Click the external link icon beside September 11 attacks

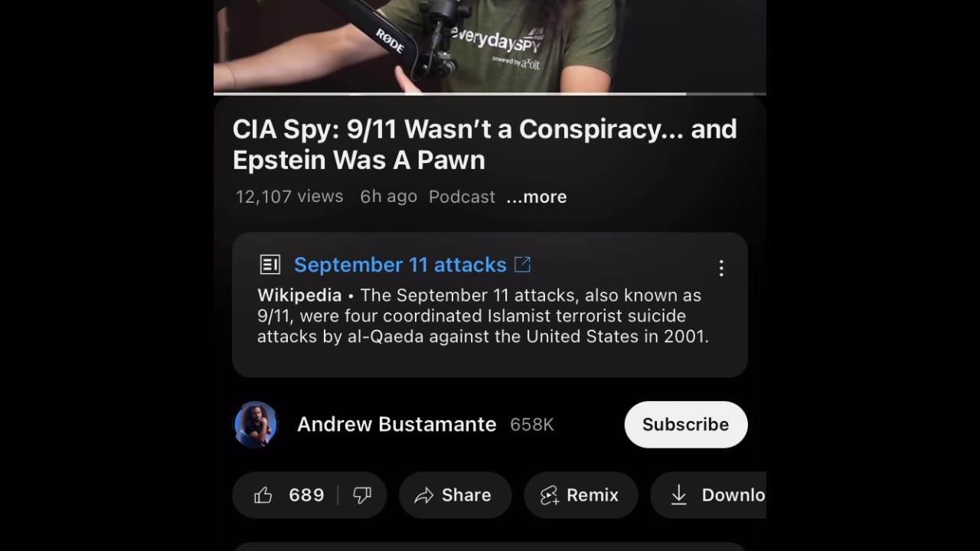click(523, 265)
